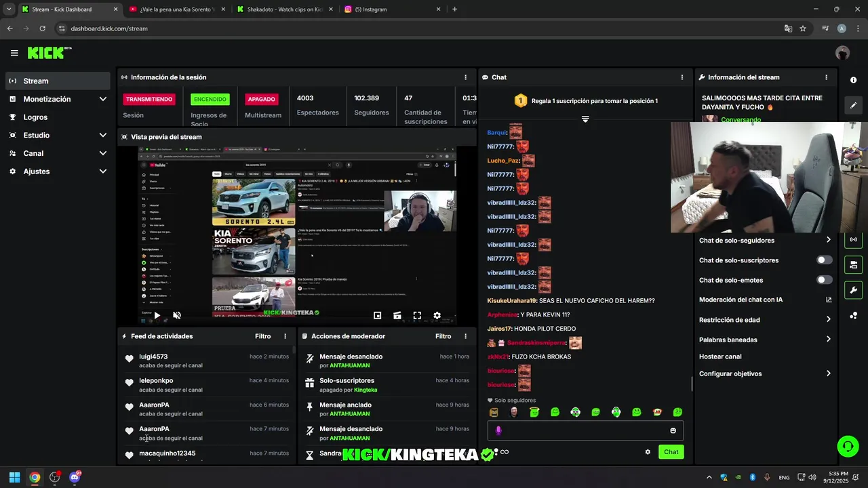868x488 pixels.
Task: Open picture-in-picture for stream preview
Action: tap(378, 315)
